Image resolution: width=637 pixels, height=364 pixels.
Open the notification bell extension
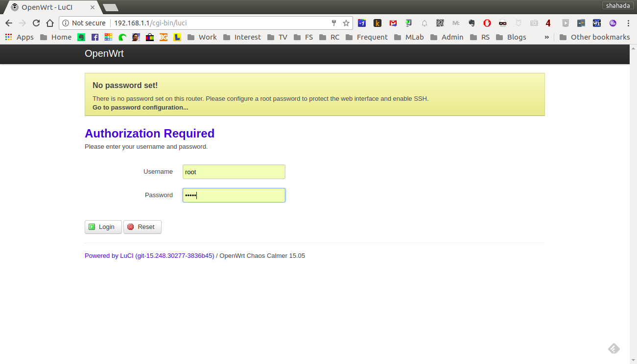coord(425,23)
